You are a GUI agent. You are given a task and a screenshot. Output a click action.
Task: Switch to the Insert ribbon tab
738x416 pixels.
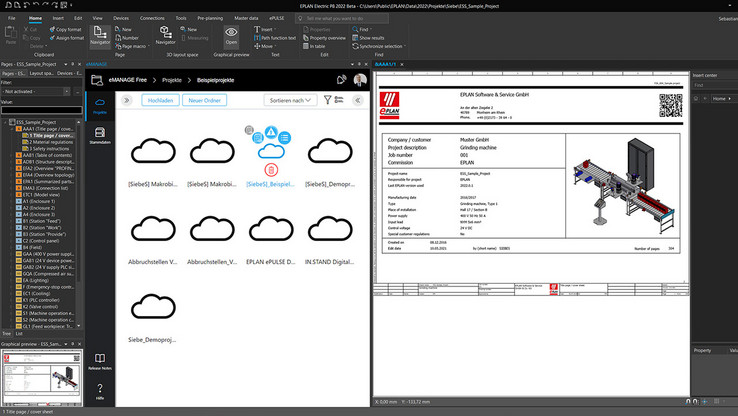pyautogui.click(x=58, y=18)
